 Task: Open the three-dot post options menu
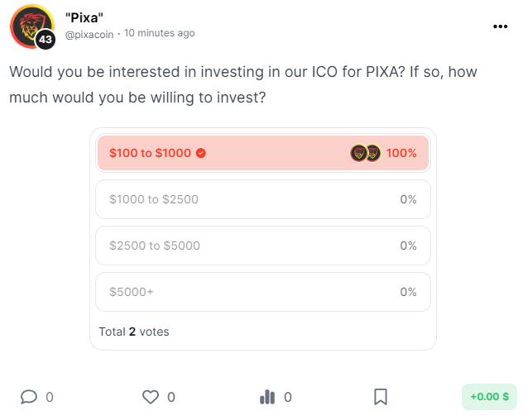pyautogui.click(x=500, y=26)
